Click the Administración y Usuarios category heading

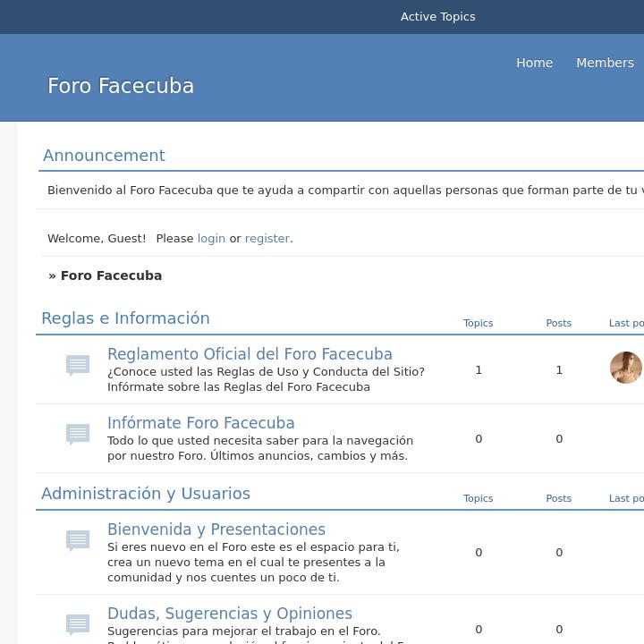pos(146,494)
